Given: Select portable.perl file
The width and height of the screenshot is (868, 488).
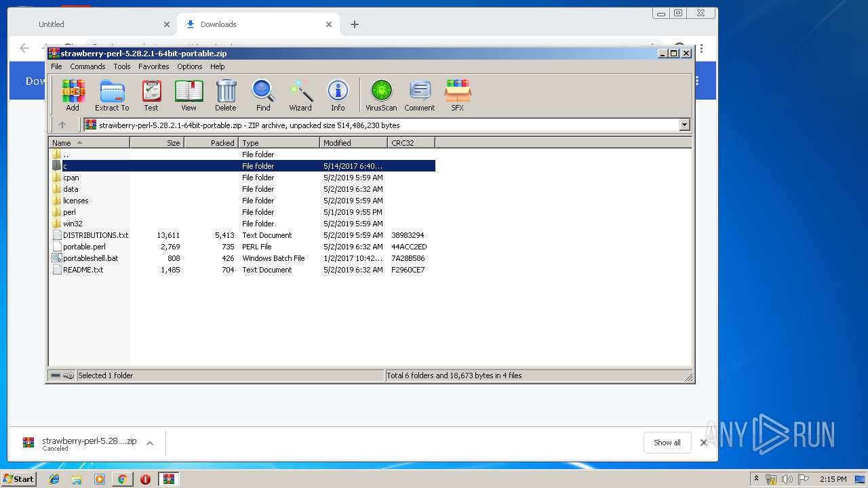Looking at the screenshot, I should [x=242, y=247].
